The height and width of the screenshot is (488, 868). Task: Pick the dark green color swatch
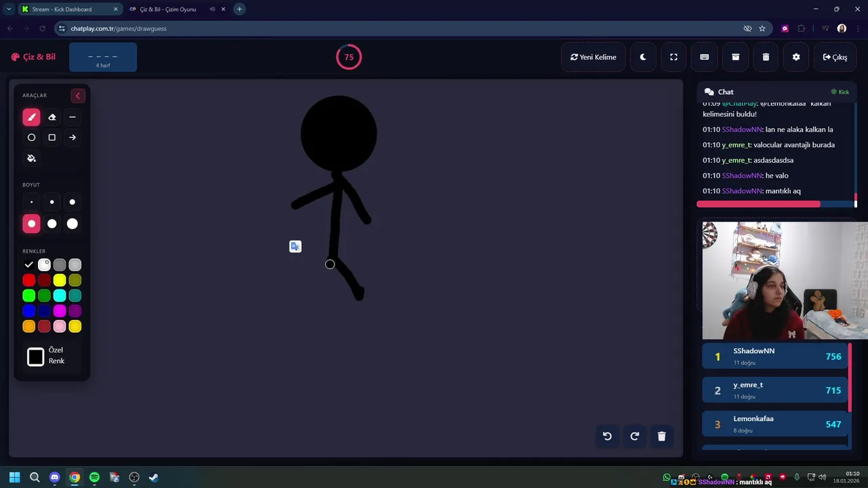[44, 296]
